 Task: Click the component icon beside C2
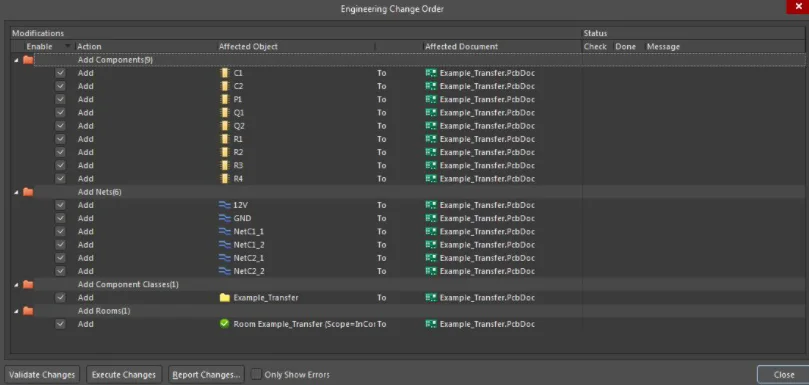[224, 86]
